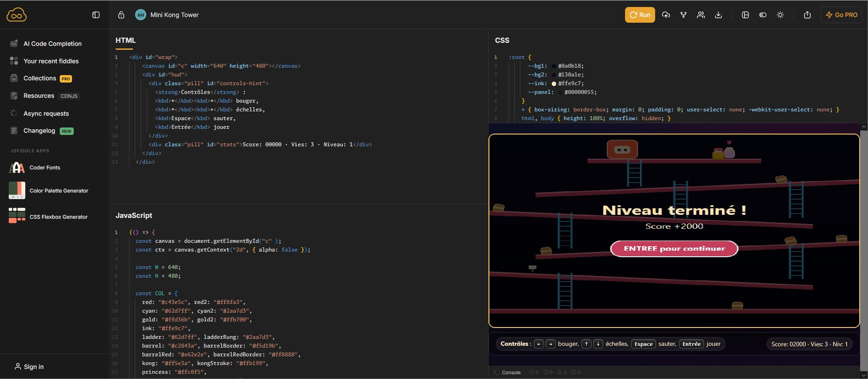Click the download icon in the toolbar
This screenshot has height=379, width=868.
point(718,15)
